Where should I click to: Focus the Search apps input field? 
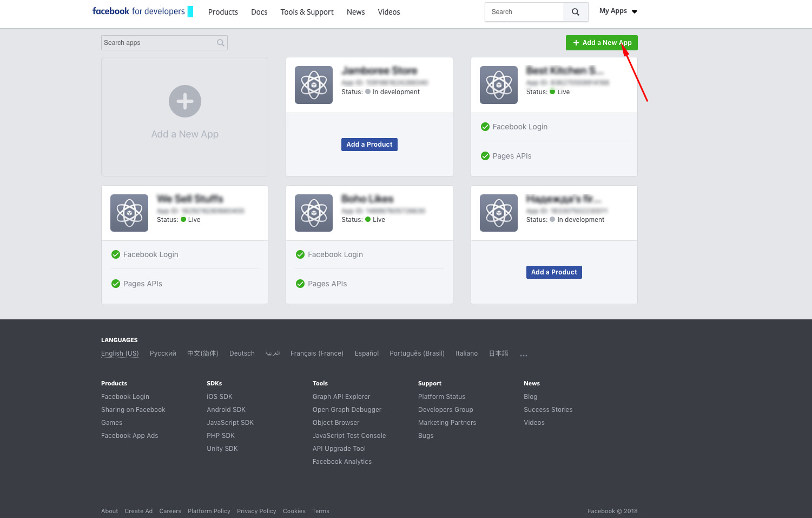tap(164, 43)
